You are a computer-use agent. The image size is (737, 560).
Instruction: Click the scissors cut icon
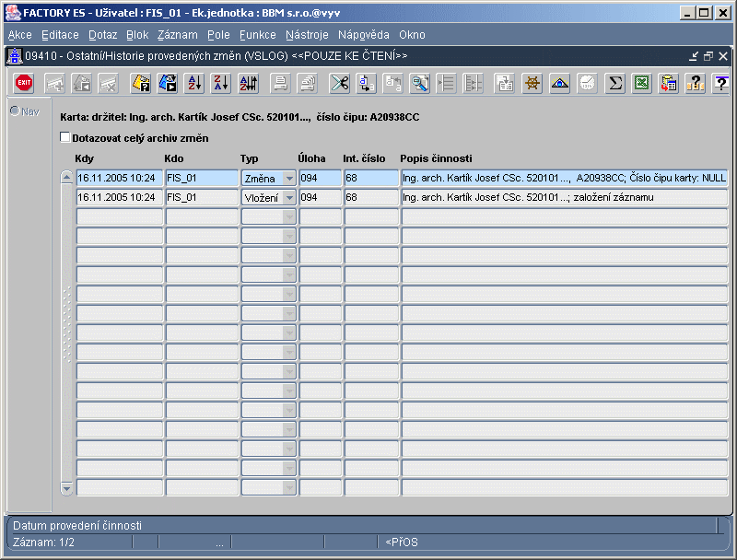[339, 83]
